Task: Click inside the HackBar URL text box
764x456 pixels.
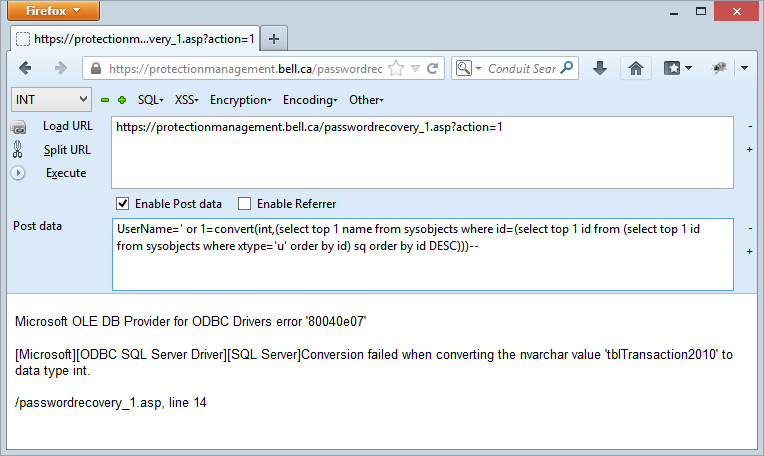Action: coord(422,152)
